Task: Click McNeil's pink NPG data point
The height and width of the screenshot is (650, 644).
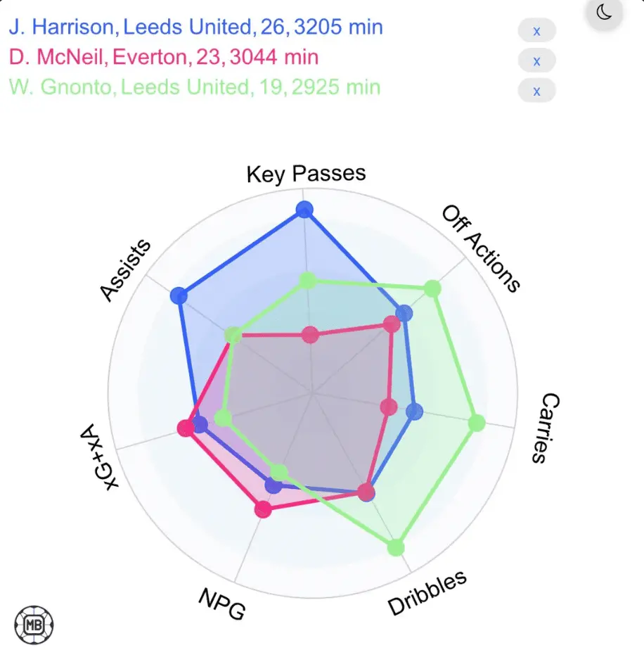Action: (x=262, y=509)
